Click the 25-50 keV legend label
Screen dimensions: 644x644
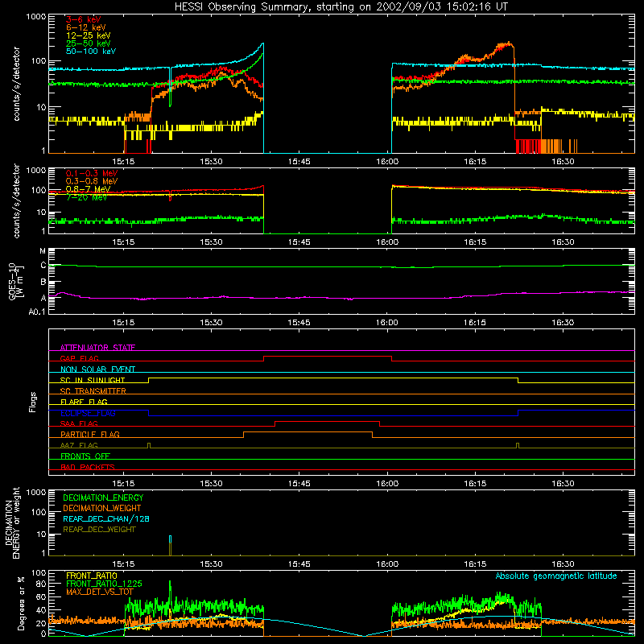tap(88, 43)
